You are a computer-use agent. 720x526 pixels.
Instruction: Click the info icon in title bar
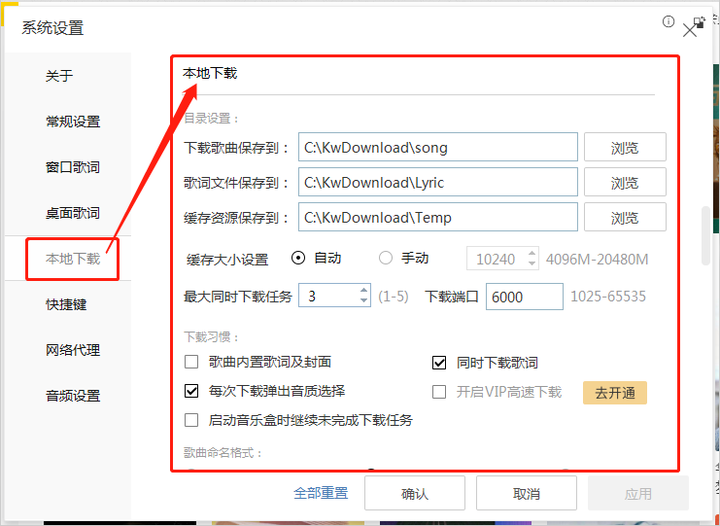[668, 22]
